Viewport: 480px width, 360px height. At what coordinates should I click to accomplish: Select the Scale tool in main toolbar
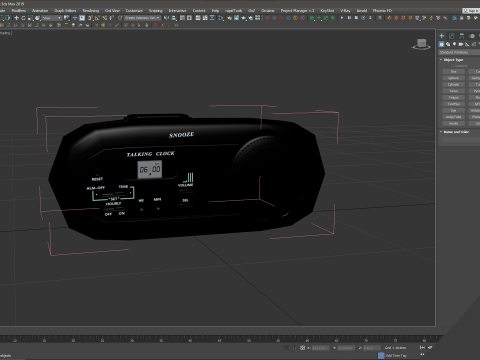30,18
